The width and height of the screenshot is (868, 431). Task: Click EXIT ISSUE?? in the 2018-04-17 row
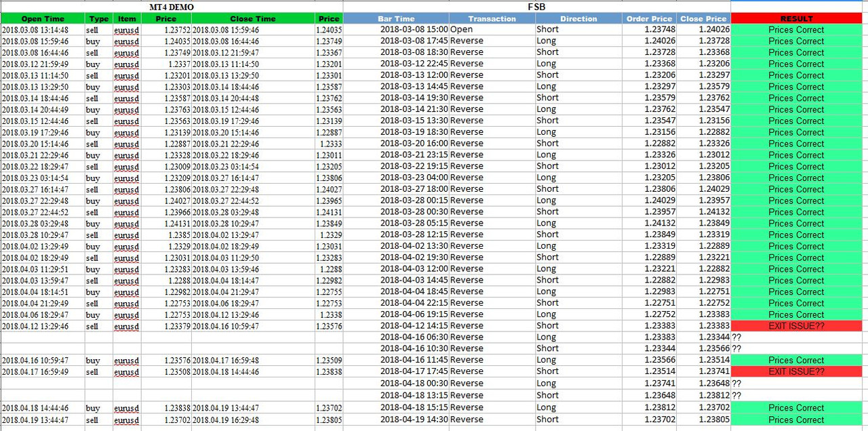point(796,372)
